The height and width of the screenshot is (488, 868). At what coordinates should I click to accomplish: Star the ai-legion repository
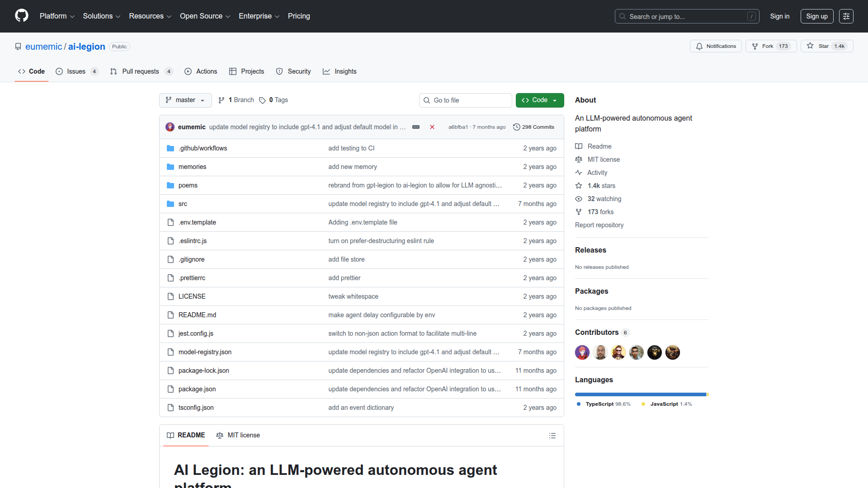coord(826,46)
